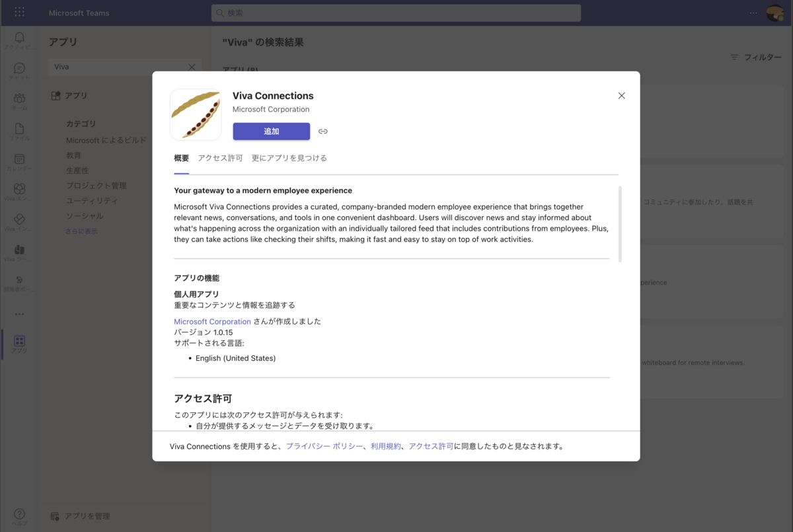Expand categories with さらに表示

pyautogui.click(x=81, y=231)
